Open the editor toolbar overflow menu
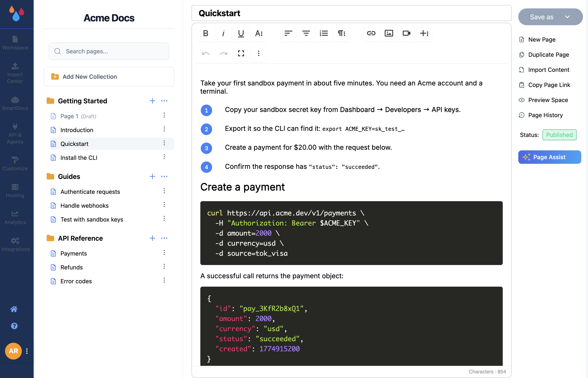The width and height of the screenshot is (588, 378). coord(259,53)
